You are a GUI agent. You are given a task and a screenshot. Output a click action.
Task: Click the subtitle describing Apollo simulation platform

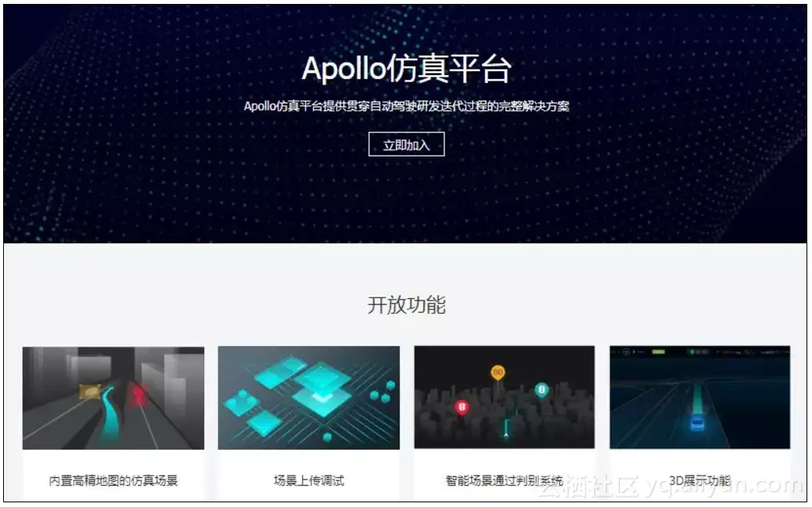[x=407, y=106]
